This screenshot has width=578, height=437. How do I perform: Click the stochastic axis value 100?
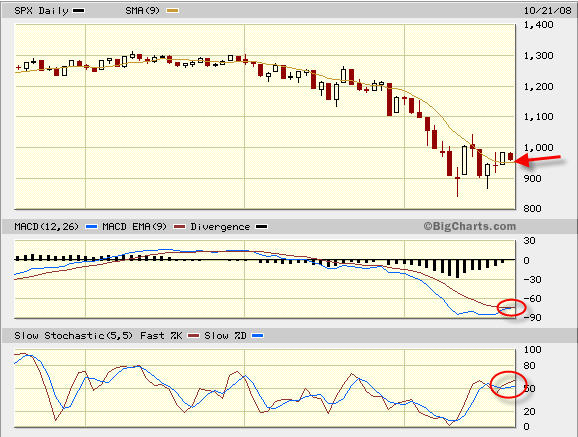click(533, 350)
